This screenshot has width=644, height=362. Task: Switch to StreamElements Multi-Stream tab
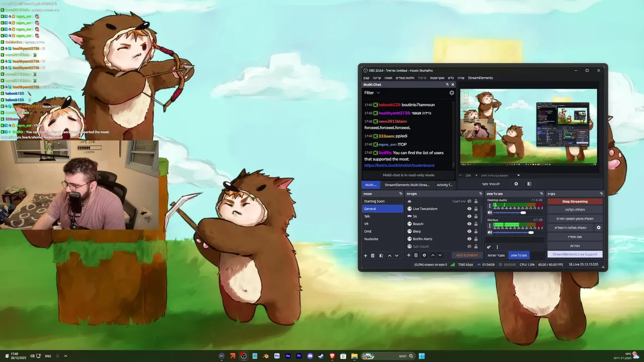pyautogui.click(x=407, y=185)
